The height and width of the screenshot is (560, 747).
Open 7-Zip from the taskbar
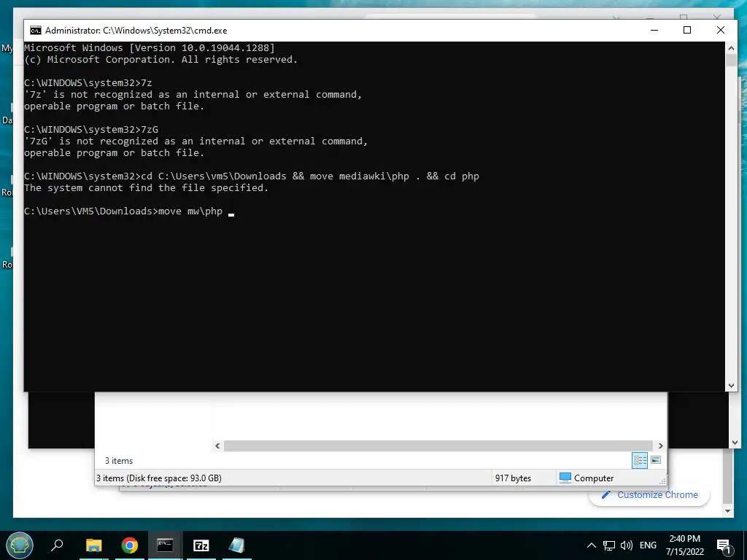coord(201,545)
